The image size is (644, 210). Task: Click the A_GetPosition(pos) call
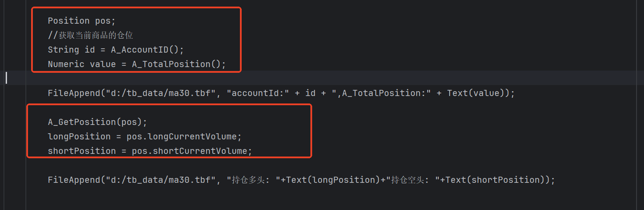pos(97,122)
